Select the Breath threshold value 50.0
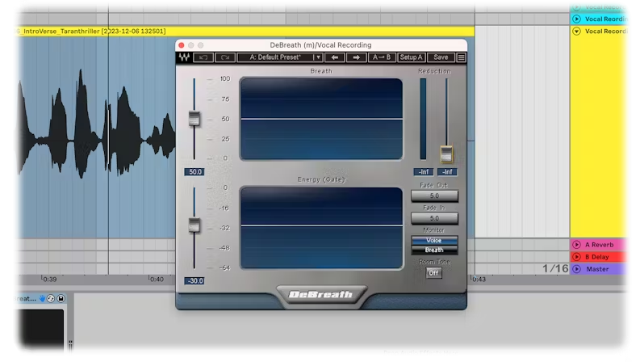The width and height of the screenshot is (644, 362). (194, 172)
